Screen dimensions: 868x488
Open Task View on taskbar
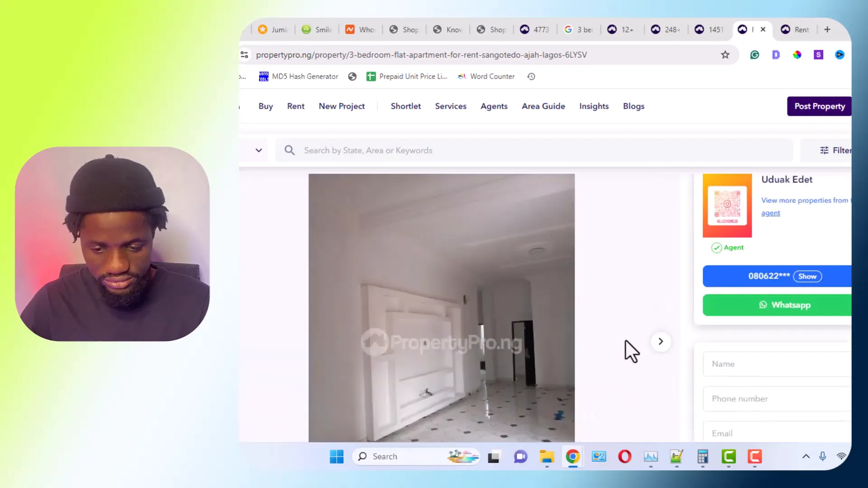coord(493,457)
